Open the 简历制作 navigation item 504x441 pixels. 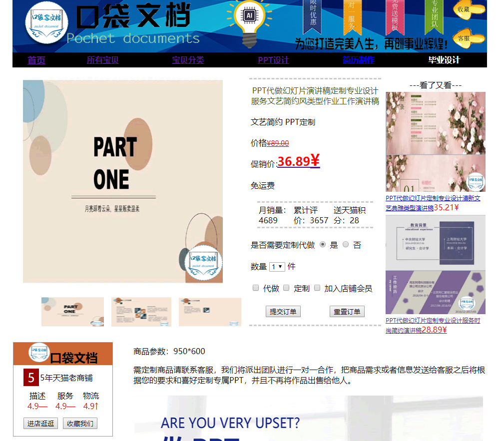pos(358,60)
